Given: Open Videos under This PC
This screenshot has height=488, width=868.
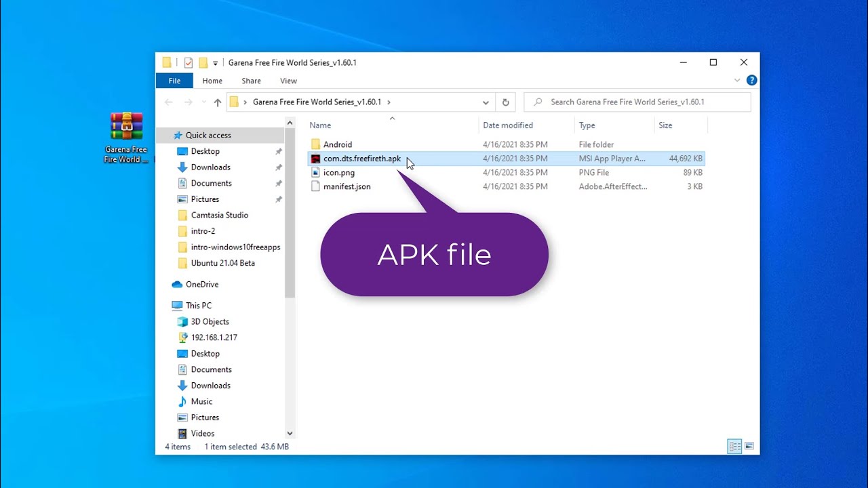Looking at the screenshot, I should click(x=202, y=434).
